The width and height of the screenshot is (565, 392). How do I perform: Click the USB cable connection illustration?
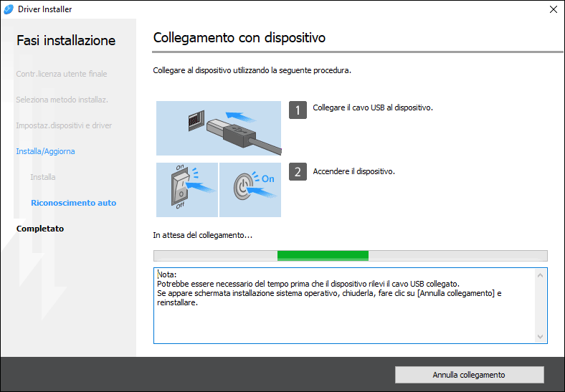[219, 128]
